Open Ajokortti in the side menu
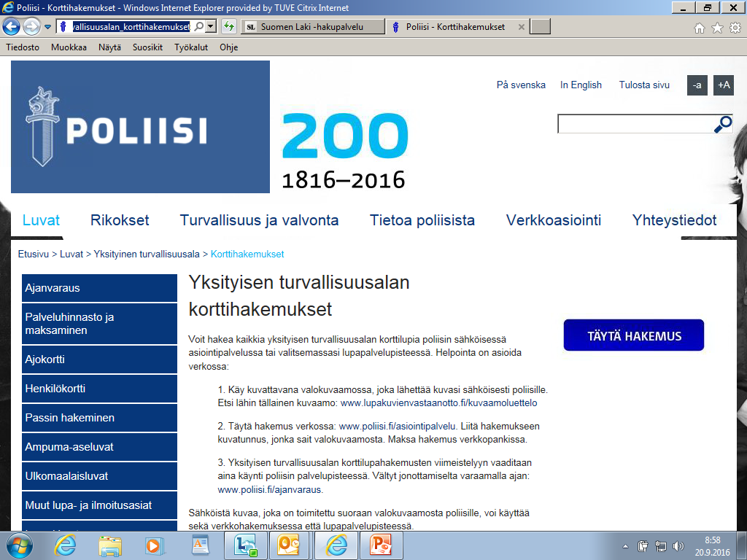This screenshot has width=747, height=560. click(x=99, y=359)
